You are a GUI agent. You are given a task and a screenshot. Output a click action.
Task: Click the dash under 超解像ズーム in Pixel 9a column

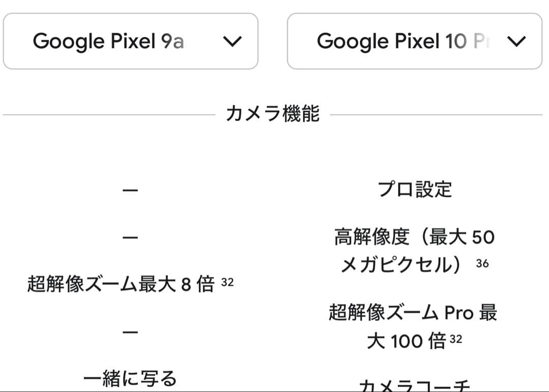coord(131,333)
